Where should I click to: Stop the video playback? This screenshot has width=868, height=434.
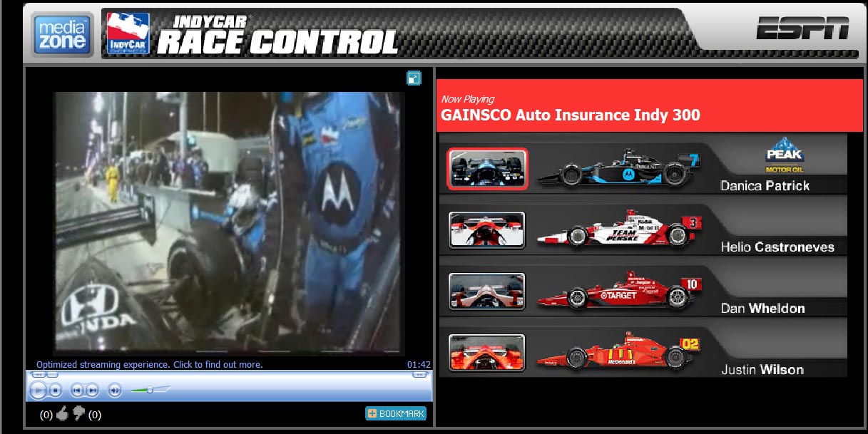[56, 390]
